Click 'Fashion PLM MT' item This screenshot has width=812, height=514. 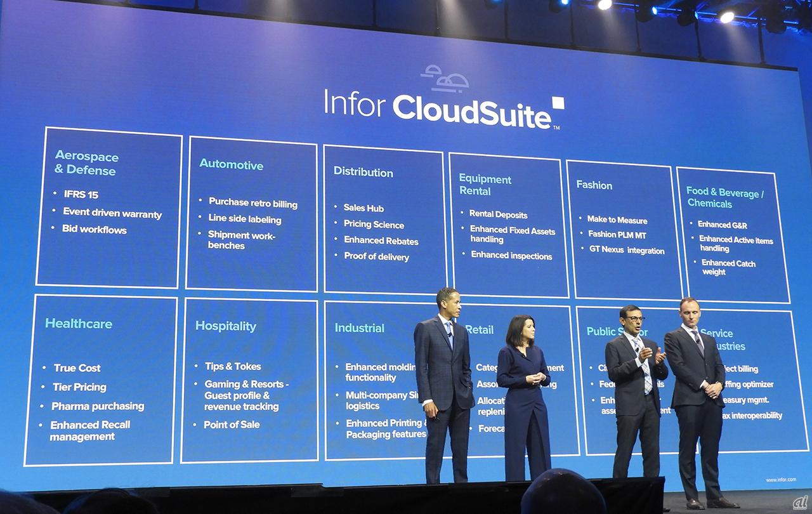pos(617,234)
